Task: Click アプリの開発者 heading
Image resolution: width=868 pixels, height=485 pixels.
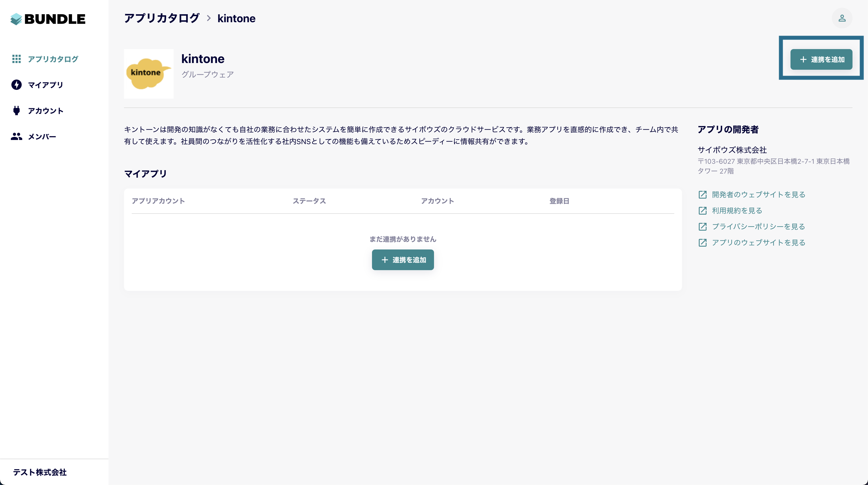Action: pos(728,129)
